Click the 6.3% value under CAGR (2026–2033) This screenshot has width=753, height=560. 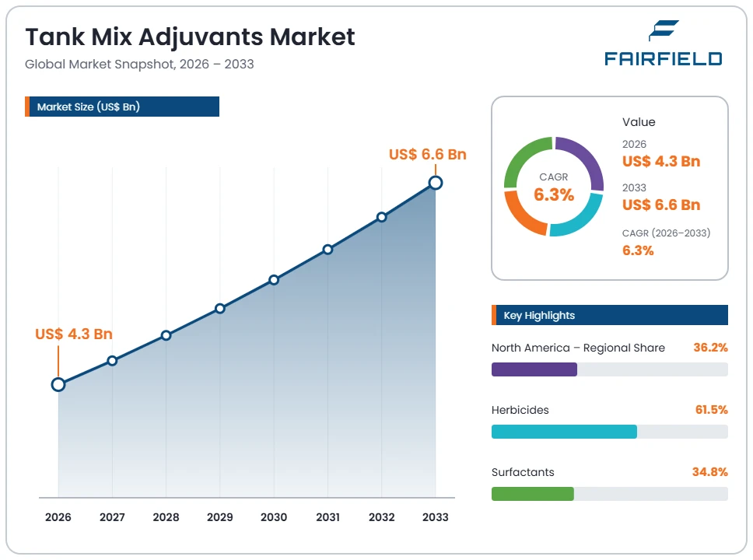[638, 250]
